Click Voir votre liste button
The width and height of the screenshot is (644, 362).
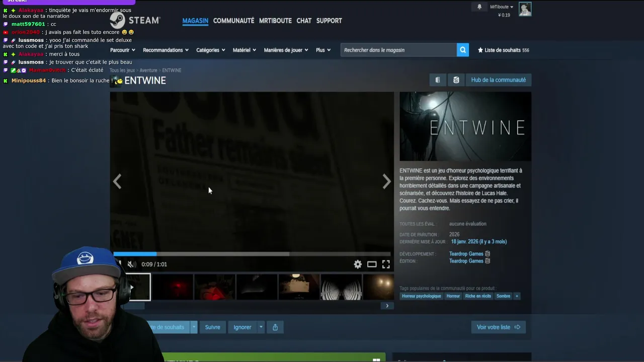[x=498, y=327]
